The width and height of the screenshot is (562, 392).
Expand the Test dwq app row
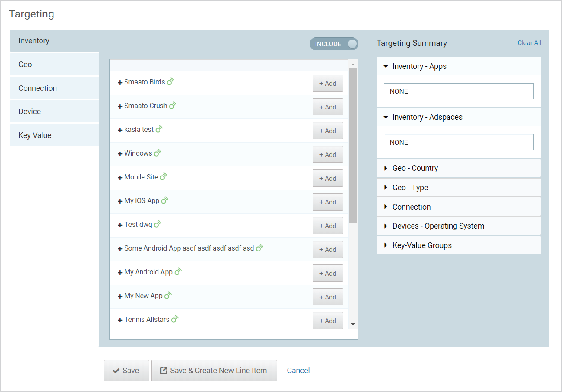pos(120,225)
